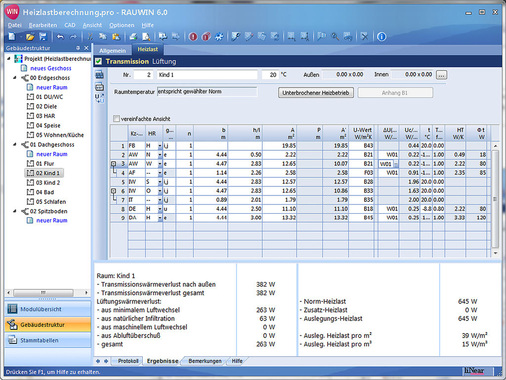Click the Unterbrochener Heizbetrieb button

click(316, 93)
